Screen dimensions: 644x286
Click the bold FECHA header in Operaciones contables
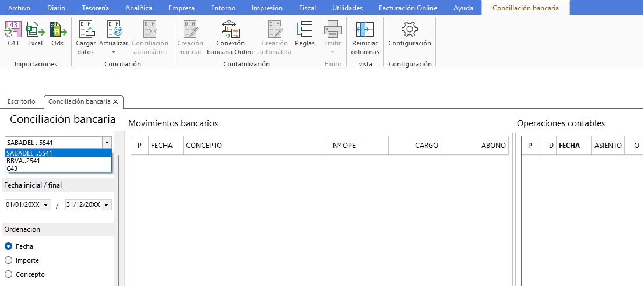click(573, 146)
